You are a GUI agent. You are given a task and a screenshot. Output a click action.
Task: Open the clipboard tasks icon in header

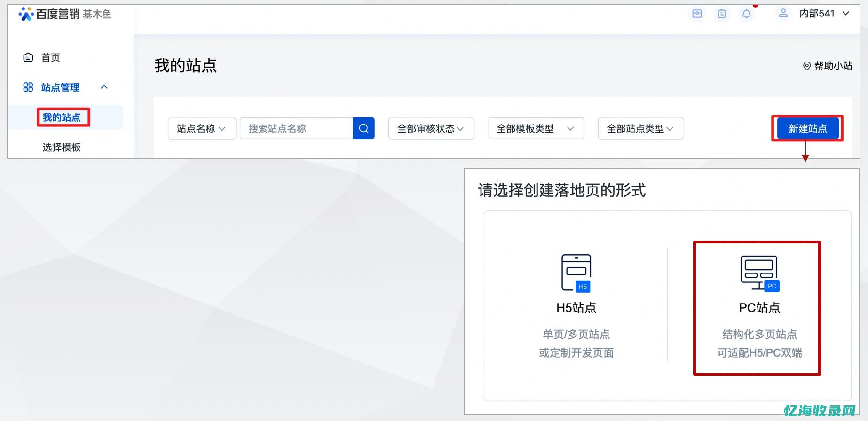[722, 14]
